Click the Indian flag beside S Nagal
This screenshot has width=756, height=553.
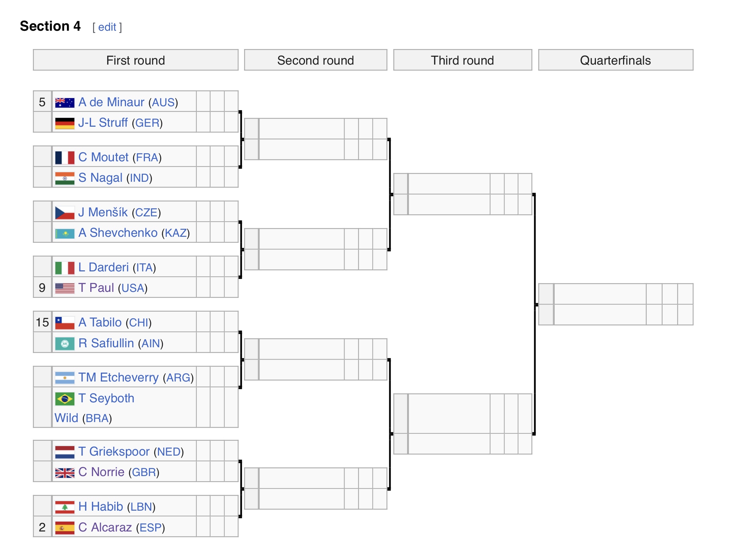tap(65, 178)
